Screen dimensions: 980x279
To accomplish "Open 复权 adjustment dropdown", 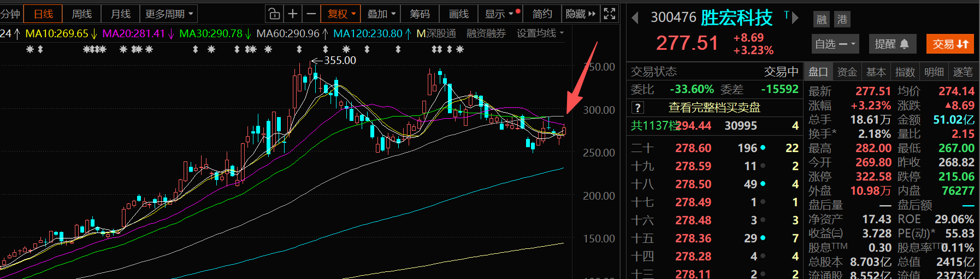I will click(341, 14).
